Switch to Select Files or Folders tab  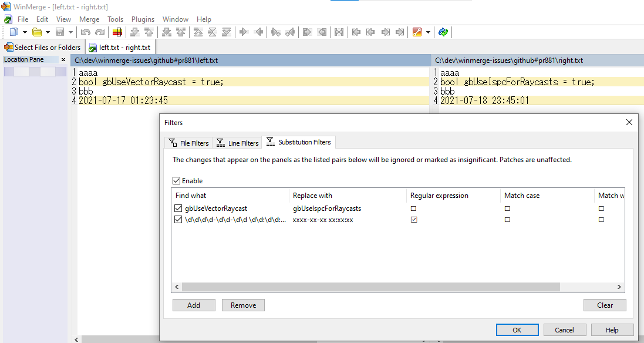tap(42, 47)
